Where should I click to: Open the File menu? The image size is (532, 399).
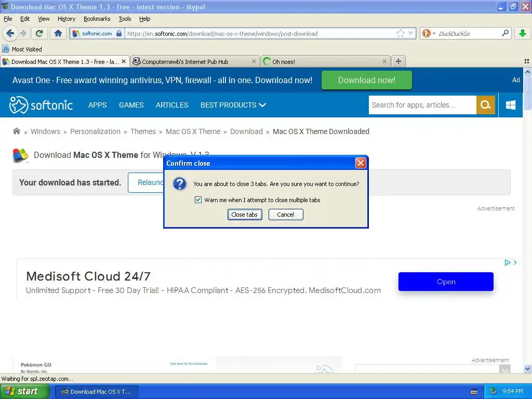pos(8,19)
